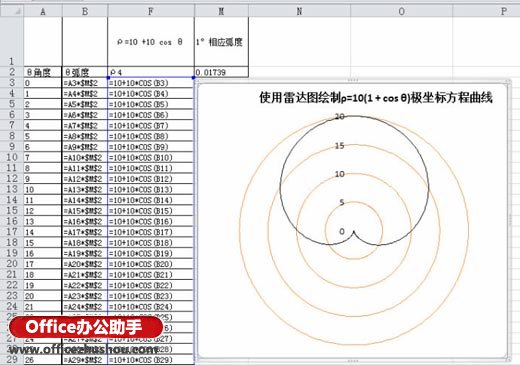Select row 2 header
The width and height of the screenshot is (520, 365).
[12, 72]
